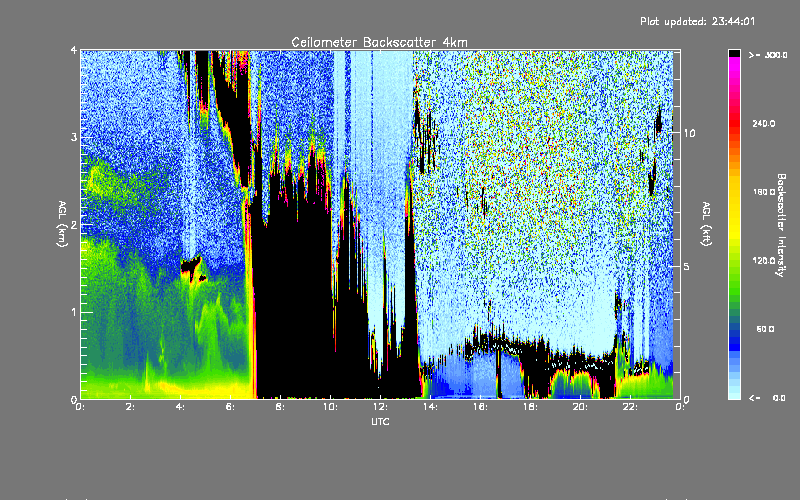This screenshot has width=800, height=500.
Task: Click the "5" tick on the kft axis
Action: tap(687, 266)
